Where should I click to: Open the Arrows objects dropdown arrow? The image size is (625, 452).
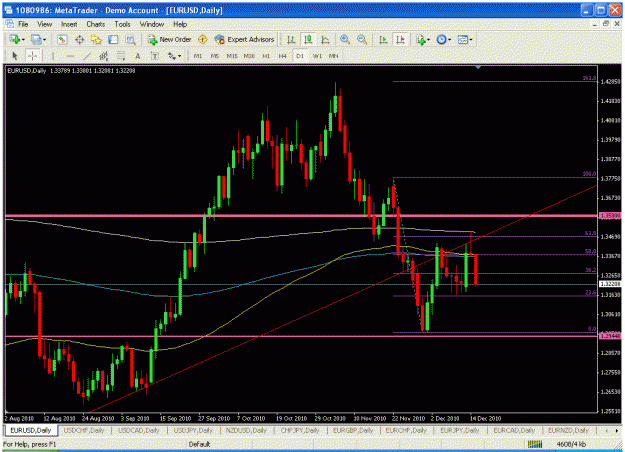(179, 56)
